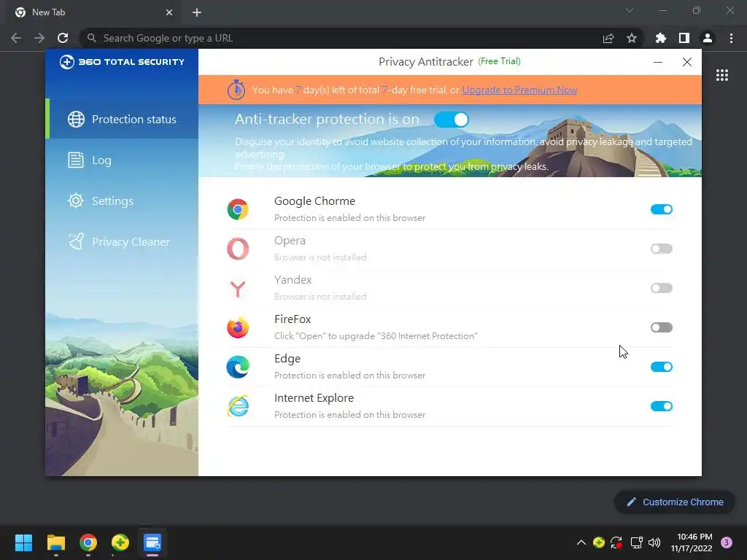
Task: Toggle the Yandex browser protection switch
Action: point(661,288)
